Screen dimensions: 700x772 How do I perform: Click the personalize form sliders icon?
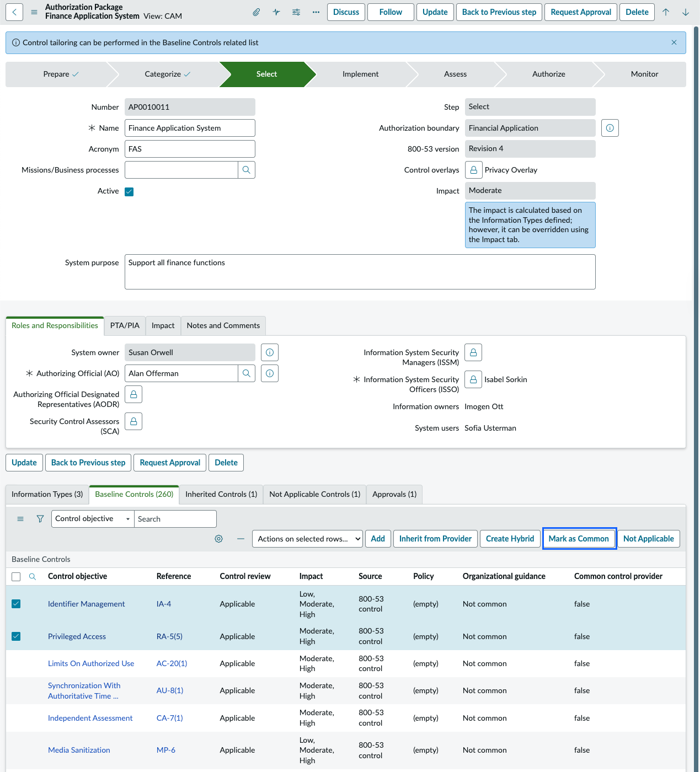click(296, 12)
